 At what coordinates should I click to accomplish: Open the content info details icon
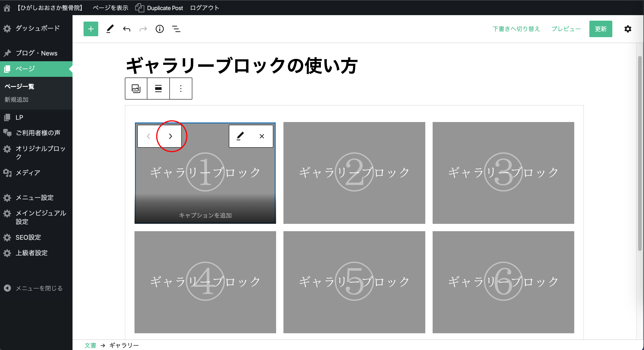160,29
